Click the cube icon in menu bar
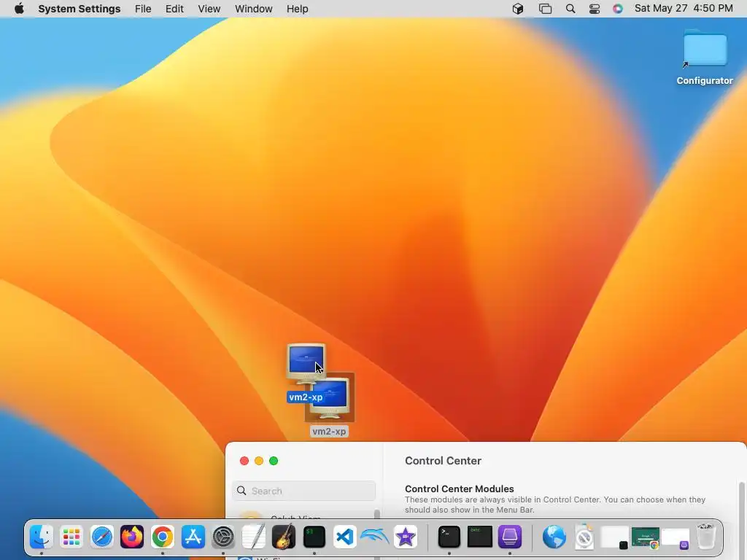 click(x=518, y=9)
